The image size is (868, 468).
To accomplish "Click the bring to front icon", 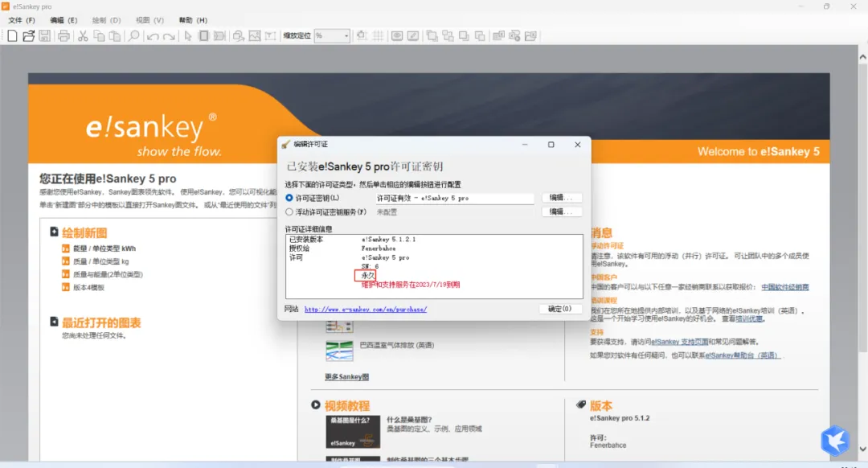I will click(x=432, y=36).
